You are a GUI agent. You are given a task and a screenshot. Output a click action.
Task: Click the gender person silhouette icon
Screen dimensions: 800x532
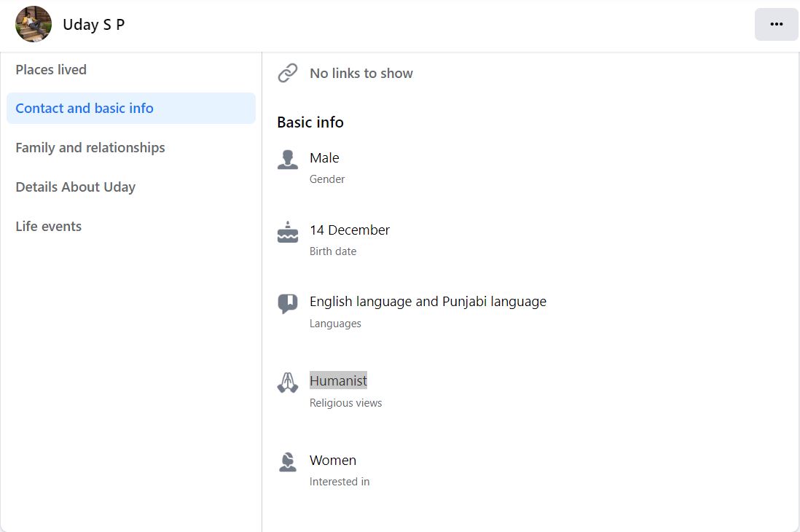coord(288,160)
